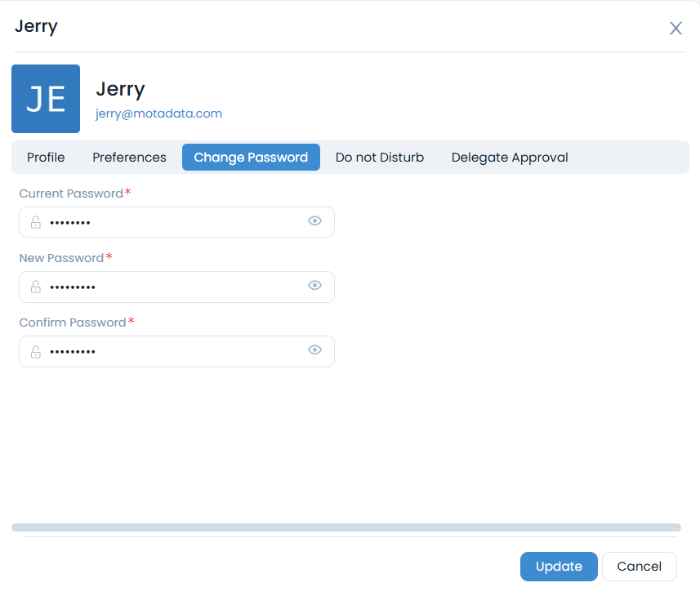The width and height of the screenshot is (700, 596).
Task: Open the jerry@motadata.com email link
Action: [159, 113]
